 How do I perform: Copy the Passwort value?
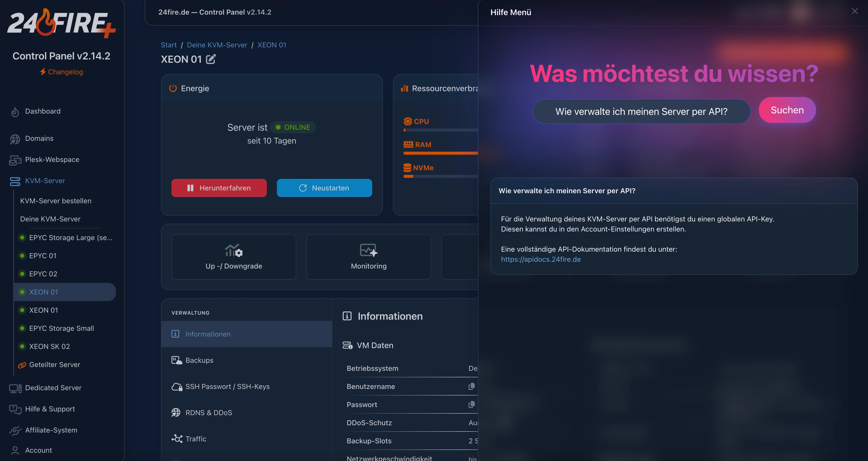point(472,405)
